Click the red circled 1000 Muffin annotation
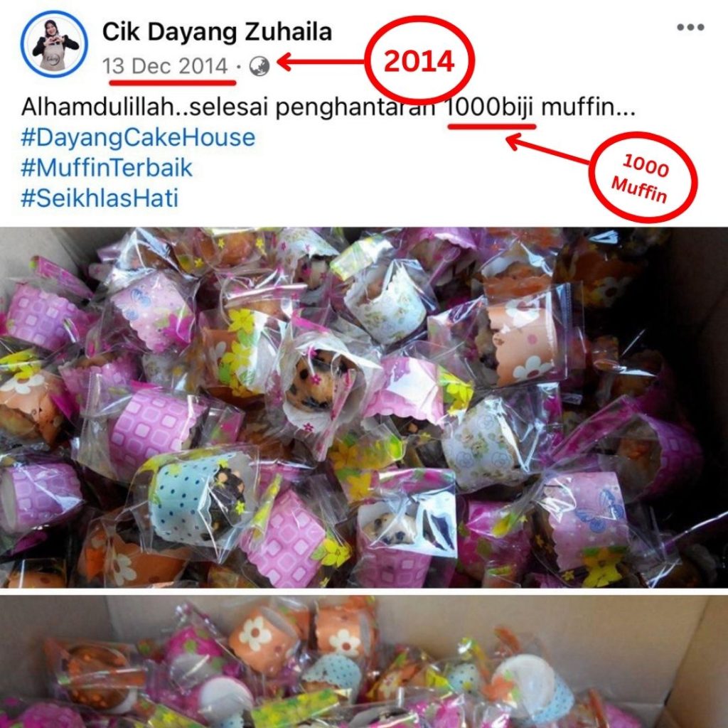Screen dimensions: 728x728 [x=643, y=178]
